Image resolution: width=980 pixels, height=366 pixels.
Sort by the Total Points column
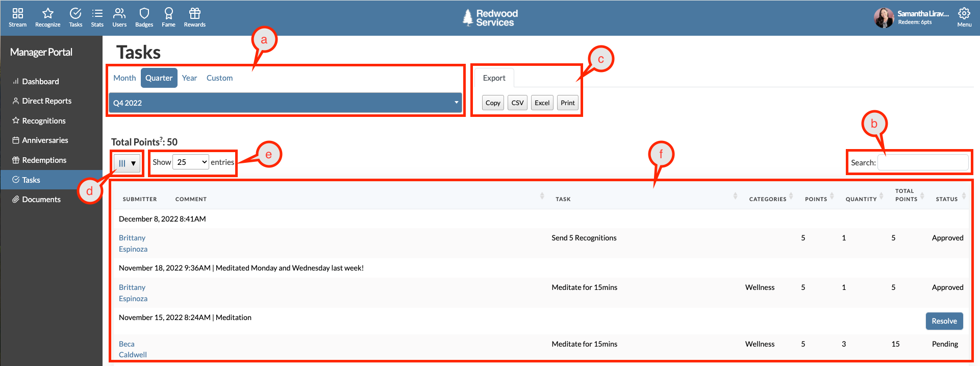[x=907, y=195]
